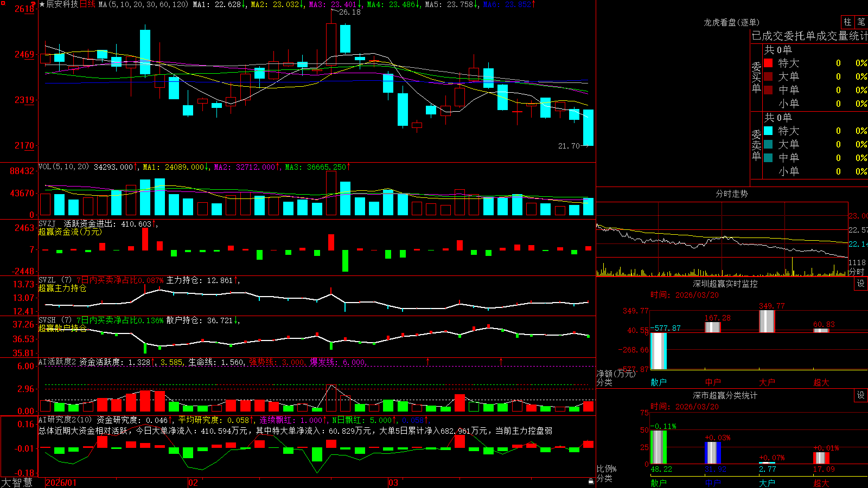Click the AI活跃度2 indicator label
Screen dimensions: 868x488
coord(58,362)
